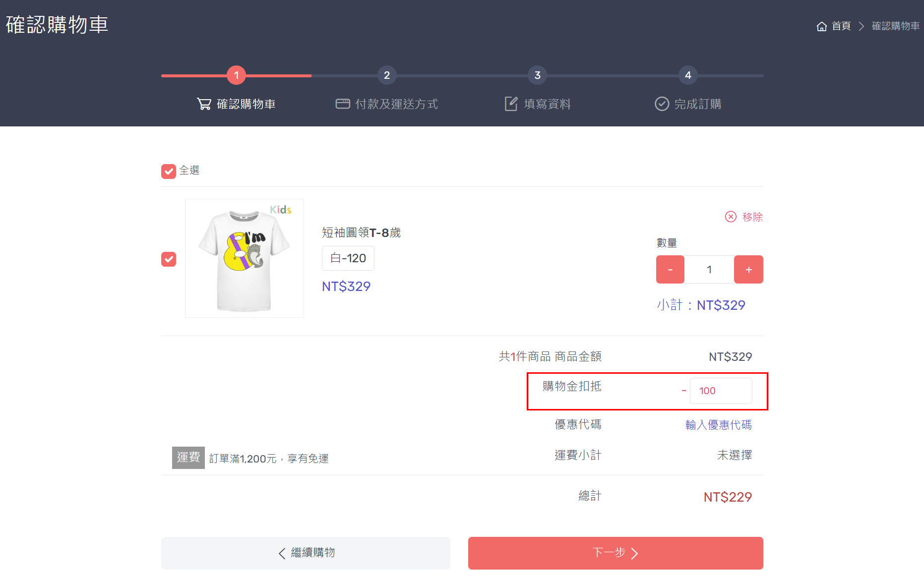Image resolution: width=924 pixels, height=579 pixels.
Task: Click the 小計：NT$329 subtotal text
Action: [x=701, y=305]
